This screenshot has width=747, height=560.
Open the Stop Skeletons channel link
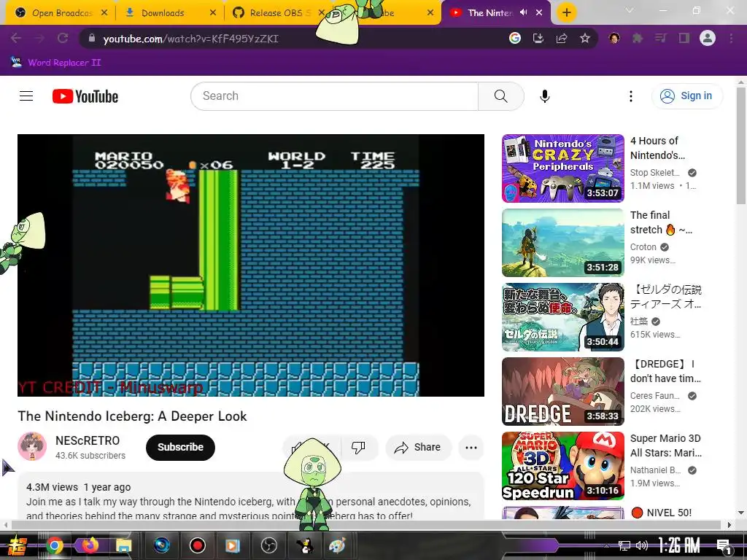click(654, 172)
